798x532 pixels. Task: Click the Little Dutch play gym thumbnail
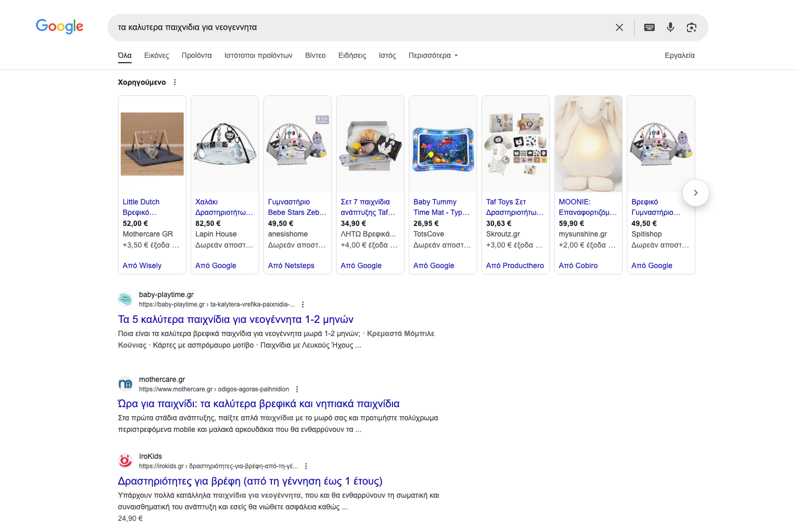(x=152, y=144)
